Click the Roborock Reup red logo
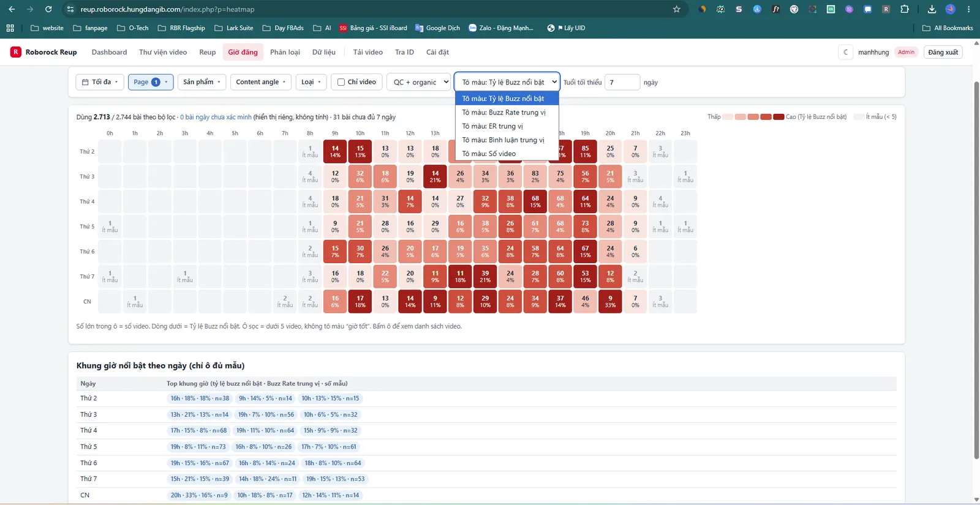 [x=16, y=52]
